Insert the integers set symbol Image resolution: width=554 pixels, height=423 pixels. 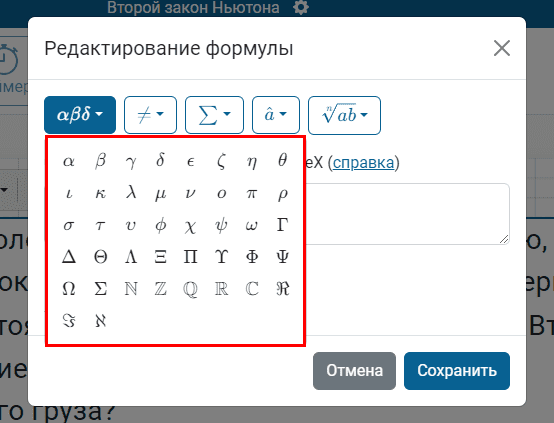tap(161, 289)
